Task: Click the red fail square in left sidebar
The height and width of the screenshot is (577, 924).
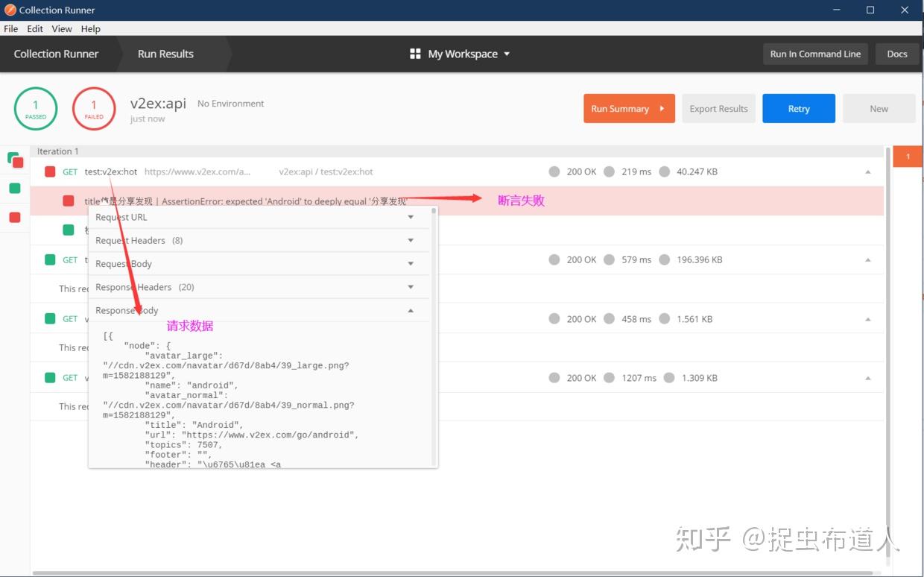Action: 13,217
